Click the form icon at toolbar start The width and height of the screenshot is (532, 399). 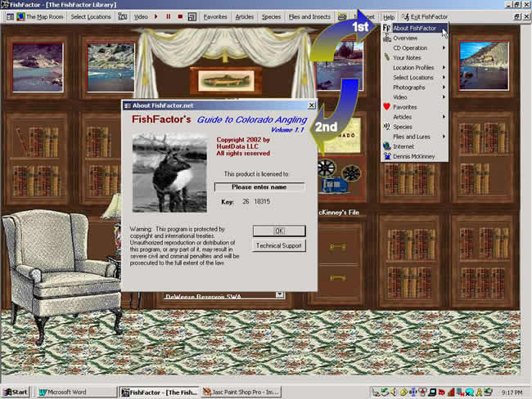click(11, 16)
